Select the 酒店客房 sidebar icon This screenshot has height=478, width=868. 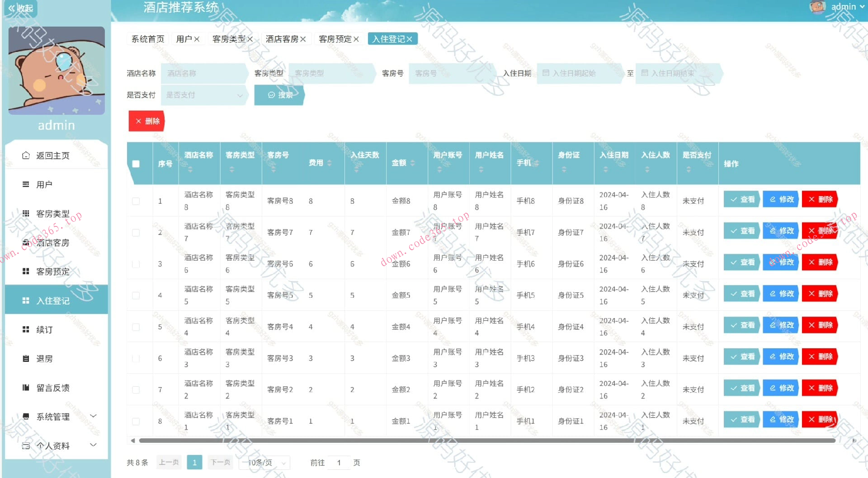coord(26,243)
